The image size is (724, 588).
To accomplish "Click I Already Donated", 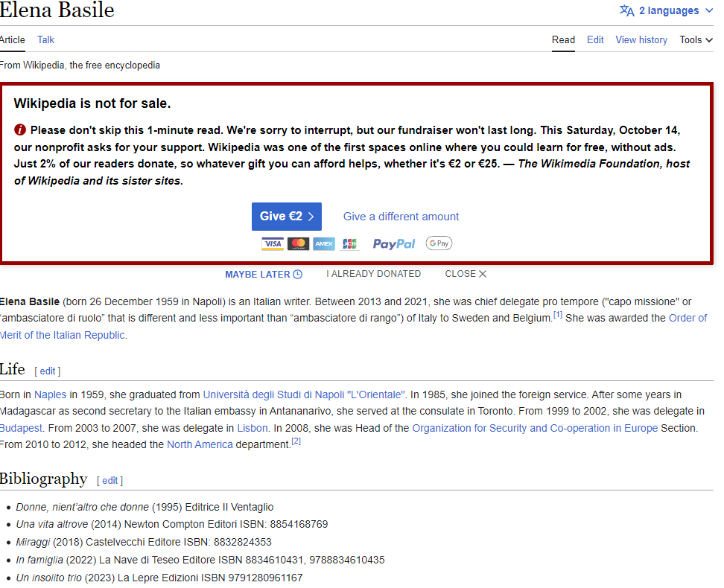I will pos(373,274).
